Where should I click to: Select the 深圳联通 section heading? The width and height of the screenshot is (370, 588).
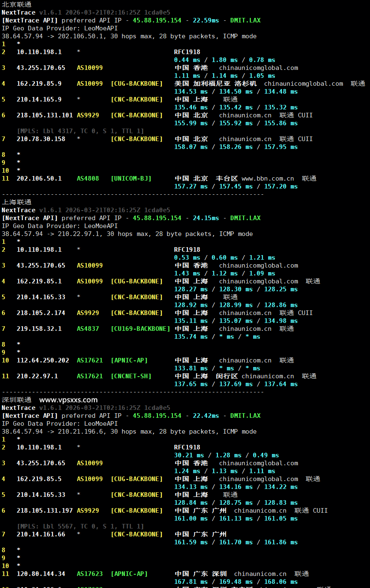tap(17, 400)
